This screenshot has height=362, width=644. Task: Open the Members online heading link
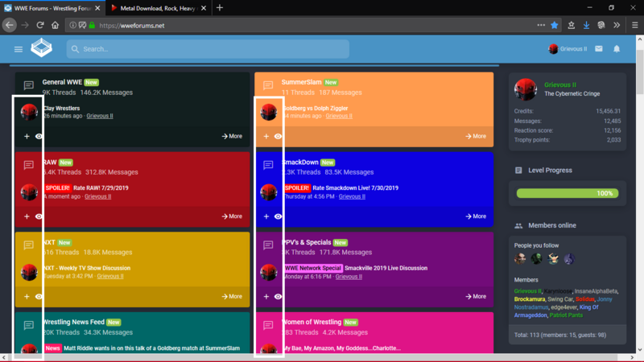point(552,225)
